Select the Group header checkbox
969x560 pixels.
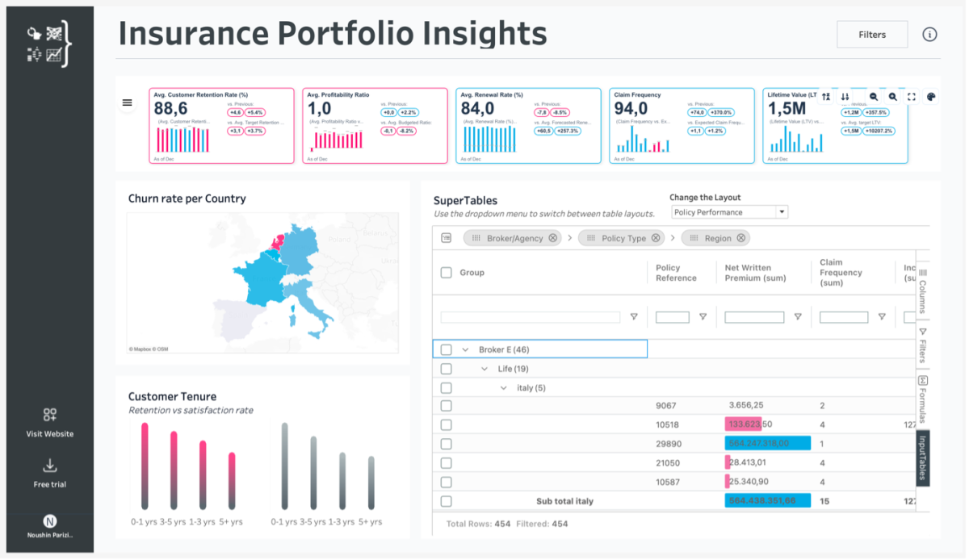tap(445, 272)
